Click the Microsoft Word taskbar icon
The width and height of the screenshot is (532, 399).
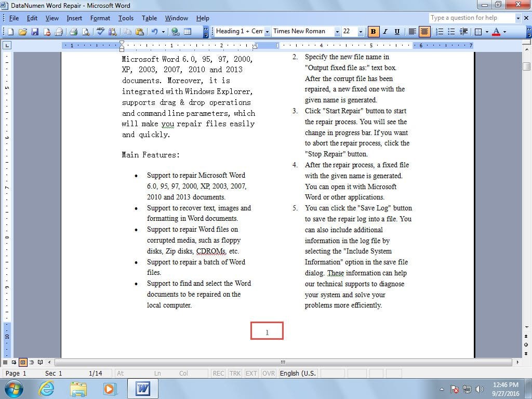click(142, 389)
